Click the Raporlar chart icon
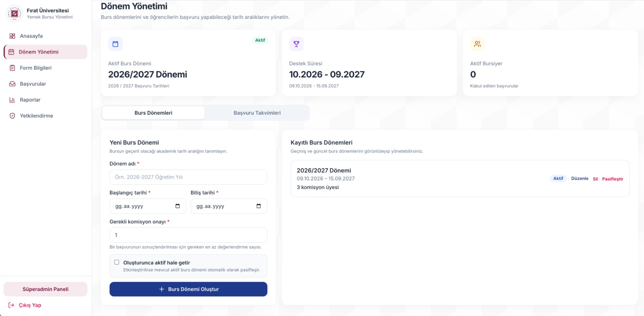 tap(12, 100)
